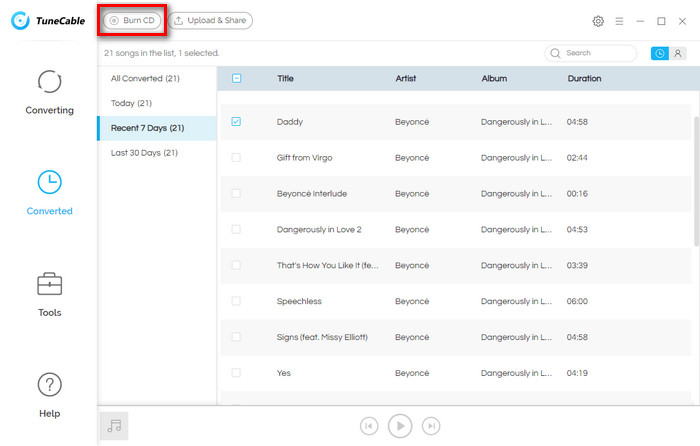Sort by the Album column header
This screenshot has width=700, height=446.
click(494, 79)
